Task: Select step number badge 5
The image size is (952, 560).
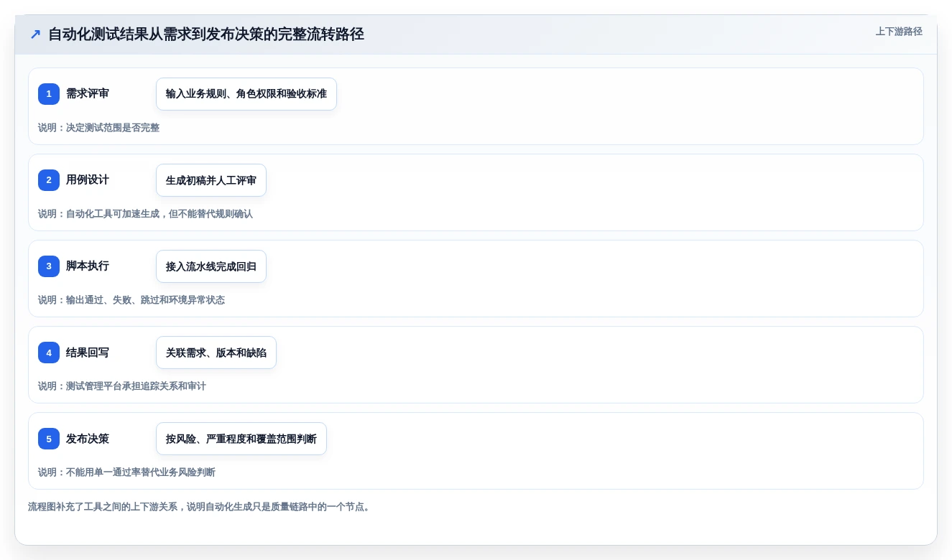Action: click(49, 439)
